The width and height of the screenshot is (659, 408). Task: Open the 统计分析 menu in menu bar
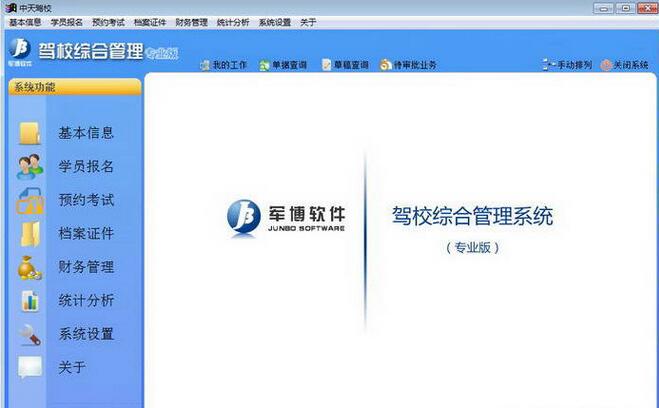[233, 23]
